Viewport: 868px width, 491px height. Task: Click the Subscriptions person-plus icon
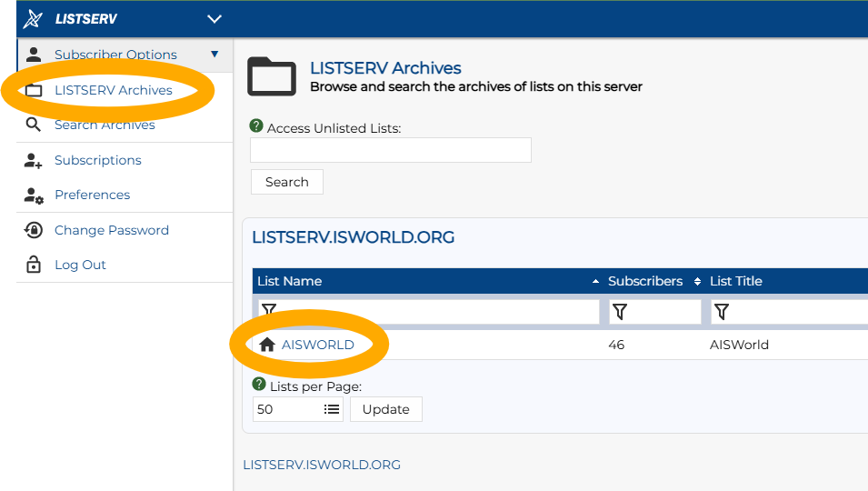[34, 160]
